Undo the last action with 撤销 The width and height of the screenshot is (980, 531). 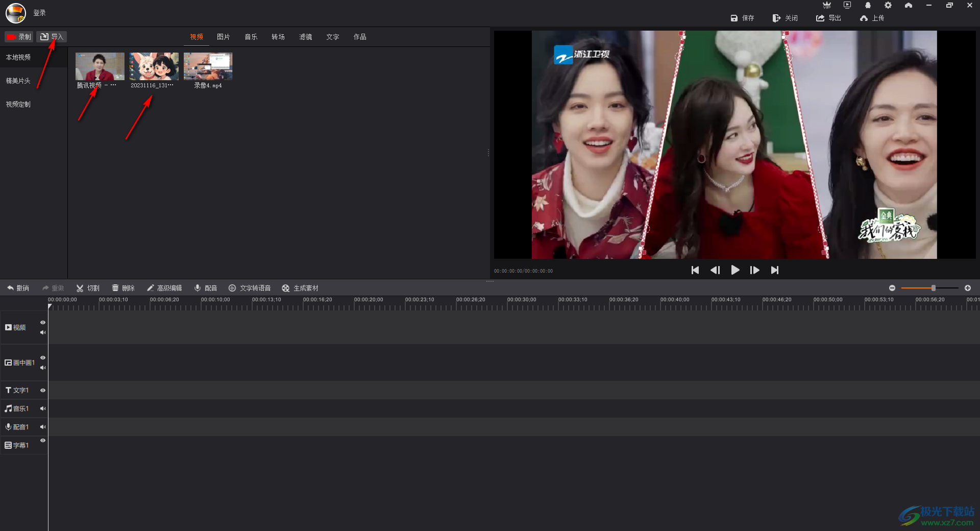pyautogui.click(x=18, y=288)
